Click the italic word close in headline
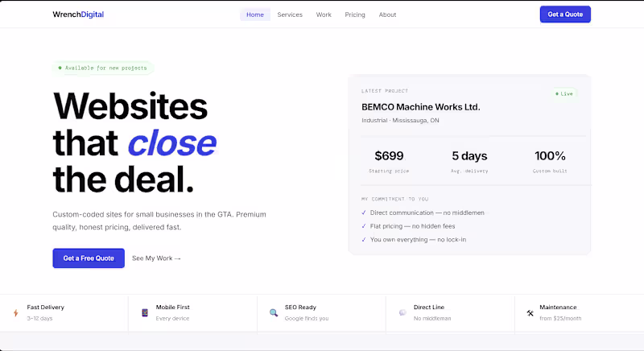This screenshot has height=351, width=644. [x=171, y=142]
